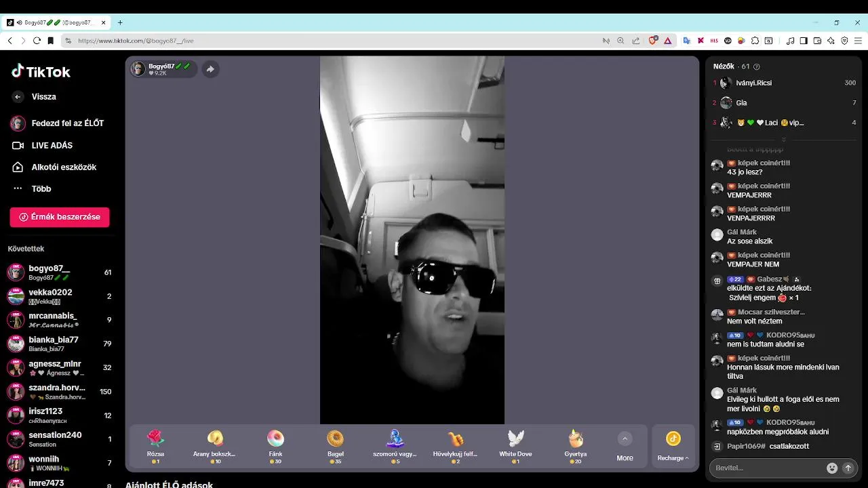Send the Hüvelykujj felfelé gift
Viewport: 868px width, 488px height.
coord(455,446)
